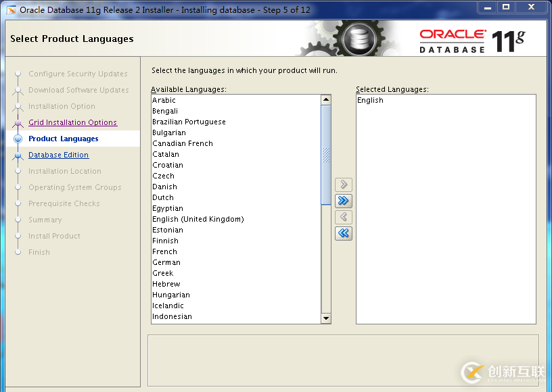Select Estonian in Available Languages
The height and width of the screenshot is (392, 552).
(236, 230)
